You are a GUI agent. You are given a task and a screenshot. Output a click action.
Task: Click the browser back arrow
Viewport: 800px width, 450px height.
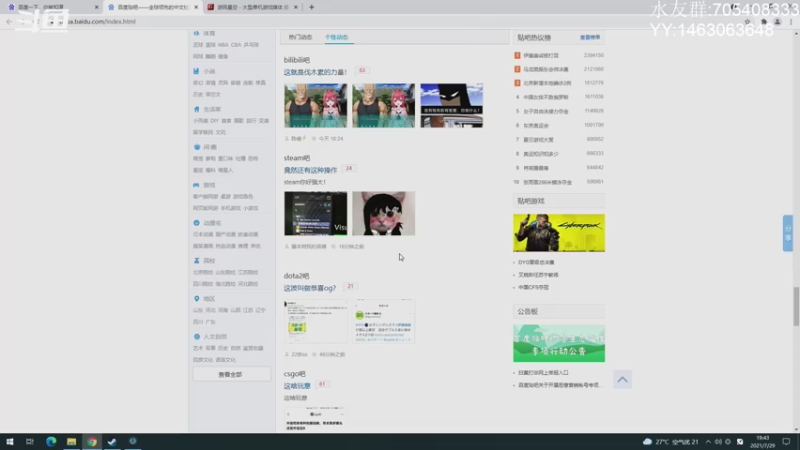click(9, 21)
